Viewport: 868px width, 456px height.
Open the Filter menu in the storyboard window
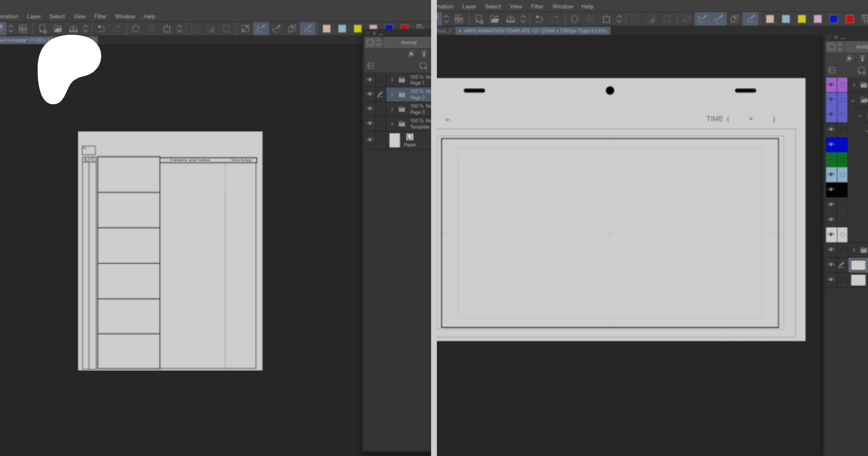pos(100,16)
